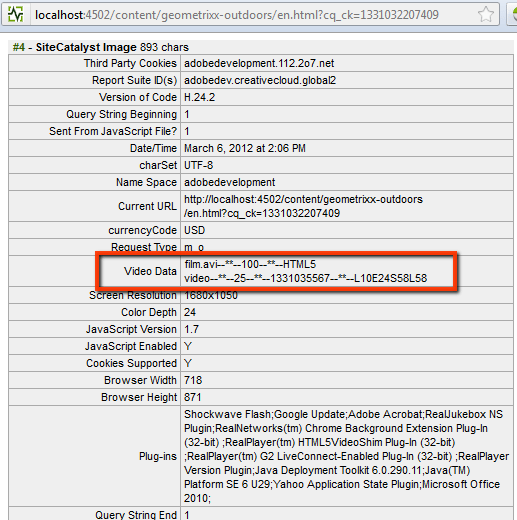Screen dimensions: 517x520
Task: Click the Cookies Supported Y value
Action: coord(188,363)
